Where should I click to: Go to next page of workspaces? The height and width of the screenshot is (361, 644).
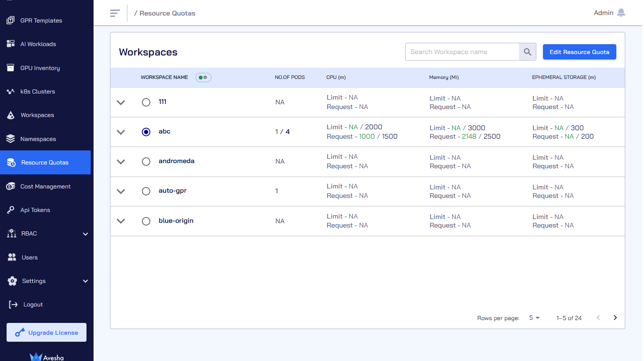coord(615,318)
